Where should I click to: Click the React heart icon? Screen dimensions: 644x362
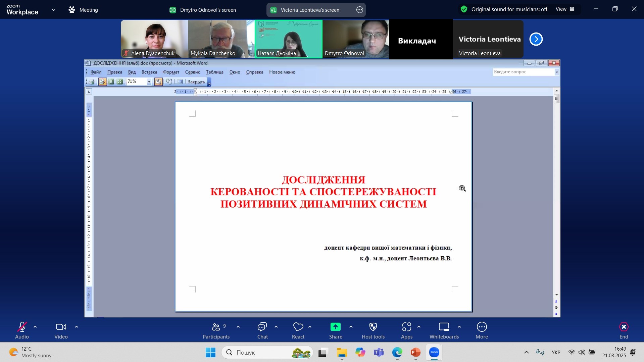coord(298,327)
